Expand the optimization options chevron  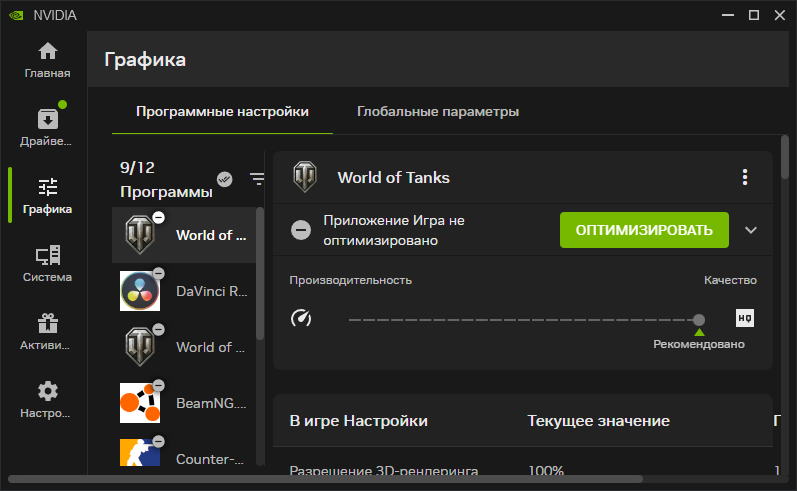[751, 230]
